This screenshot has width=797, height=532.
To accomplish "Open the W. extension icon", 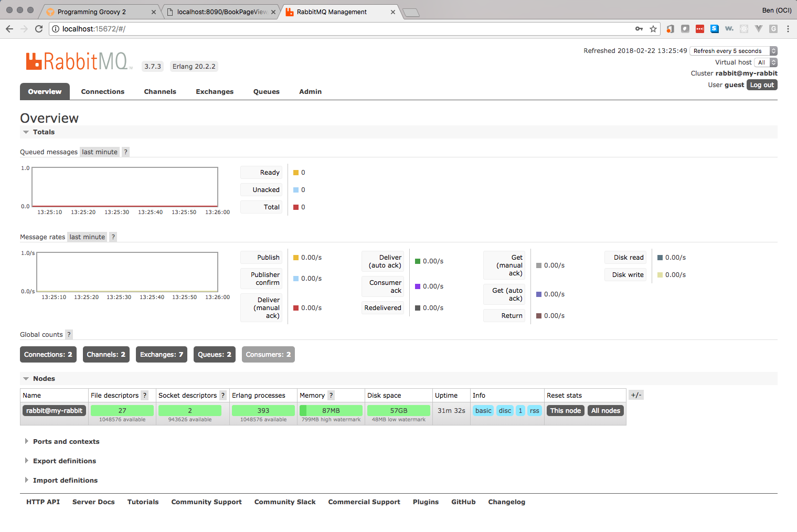I will coord(729,29).
